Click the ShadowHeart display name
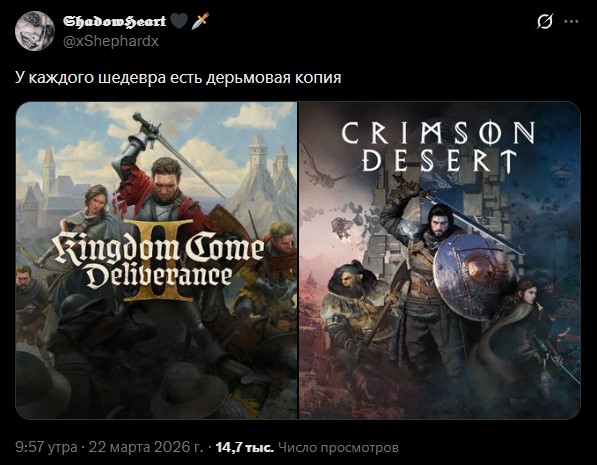 pos(114,21)
